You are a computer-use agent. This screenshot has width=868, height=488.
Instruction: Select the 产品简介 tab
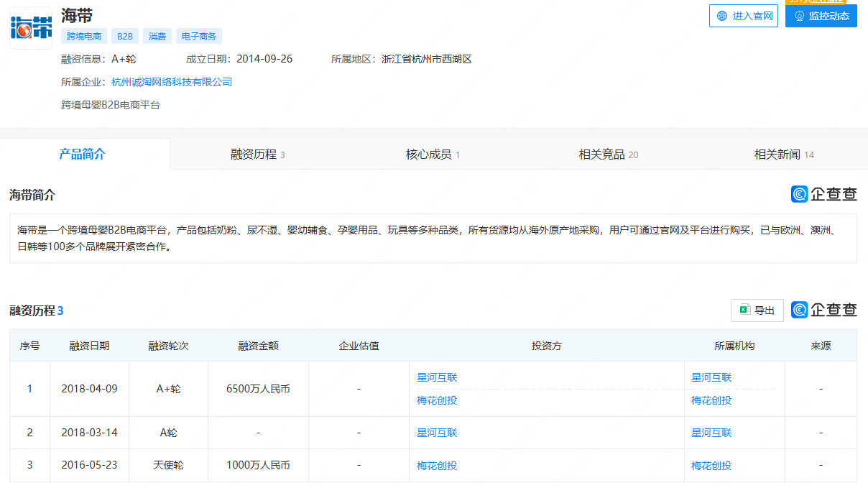(x=82, y=154)
